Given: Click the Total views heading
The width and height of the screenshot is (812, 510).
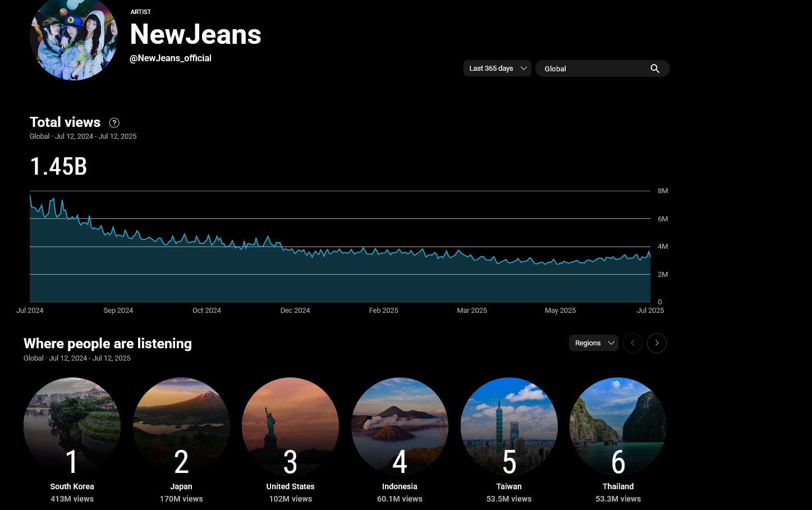Looking at the screenshot, I should [65, 122].
